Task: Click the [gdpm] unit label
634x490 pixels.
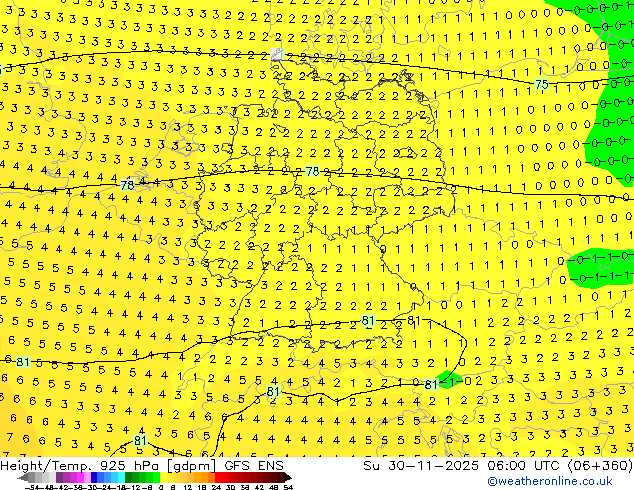Action: [x=190, y=466]
